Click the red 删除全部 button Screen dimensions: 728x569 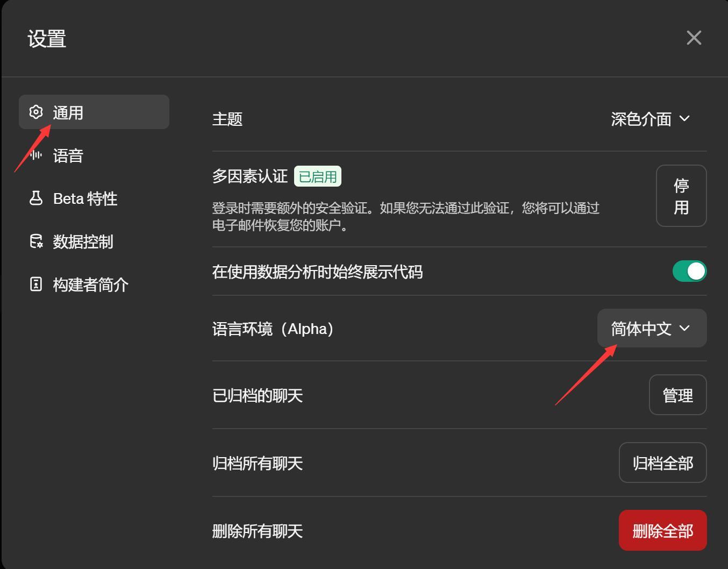(x=662, y=531)
